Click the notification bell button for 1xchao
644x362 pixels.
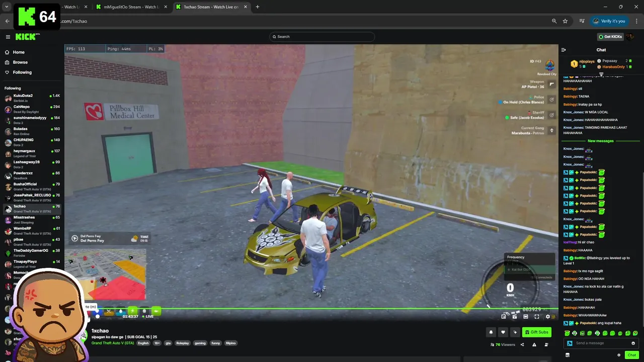(x=491, y=332)
